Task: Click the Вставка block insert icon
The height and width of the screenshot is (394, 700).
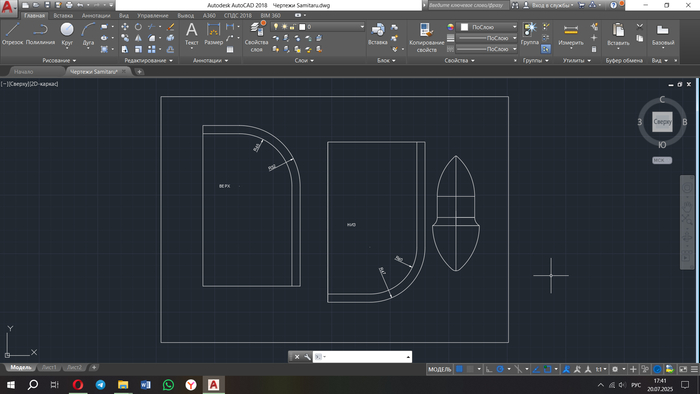Action: point(377,34)
